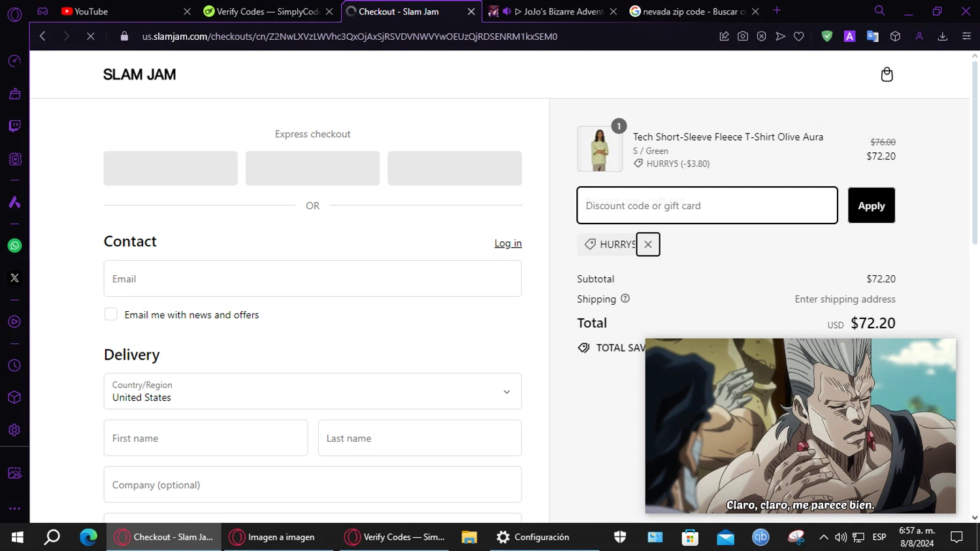
Task: Switch to nevada zip code search tab
Action: 694,11
